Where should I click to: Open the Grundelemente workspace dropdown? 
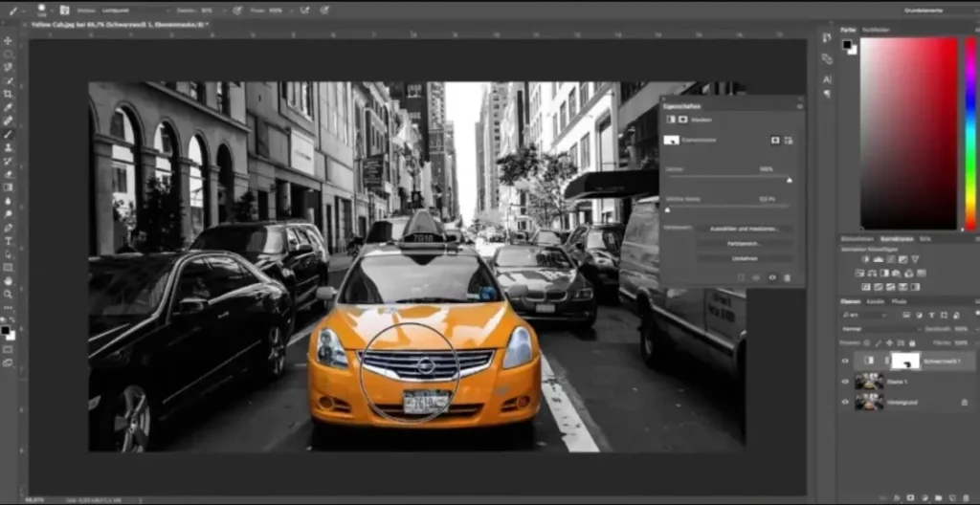(x=941, y=11)
